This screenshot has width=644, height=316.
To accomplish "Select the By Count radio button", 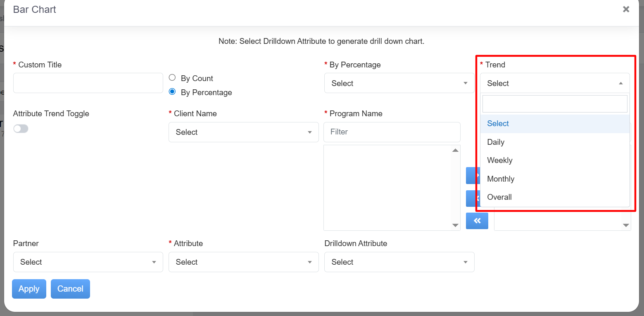I will coord(172,78).
